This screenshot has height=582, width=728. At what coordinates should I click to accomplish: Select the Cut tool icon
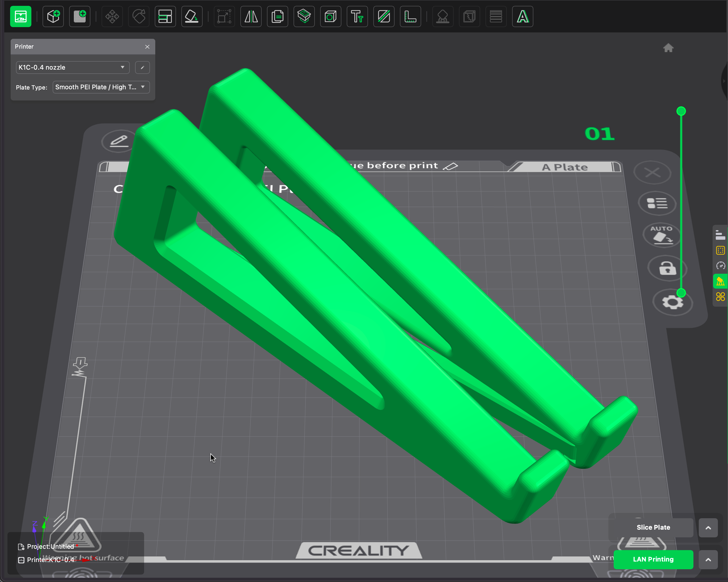click(384, 16)
